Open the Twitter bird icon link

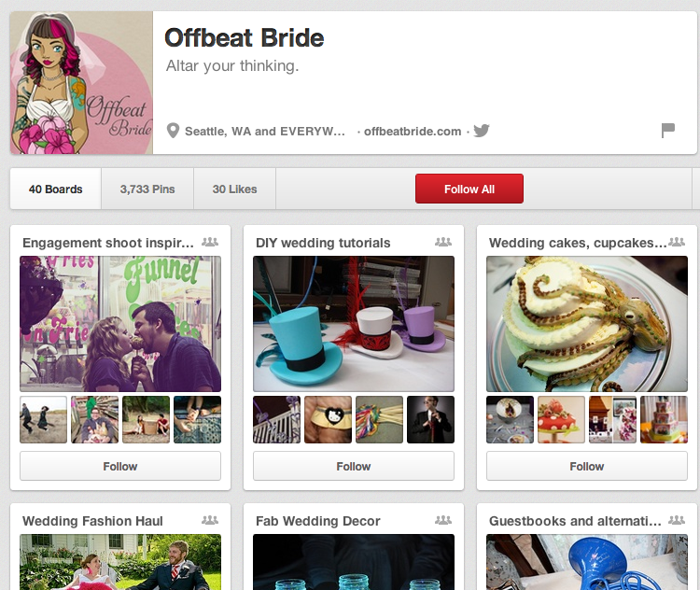[x=482, y=131]
